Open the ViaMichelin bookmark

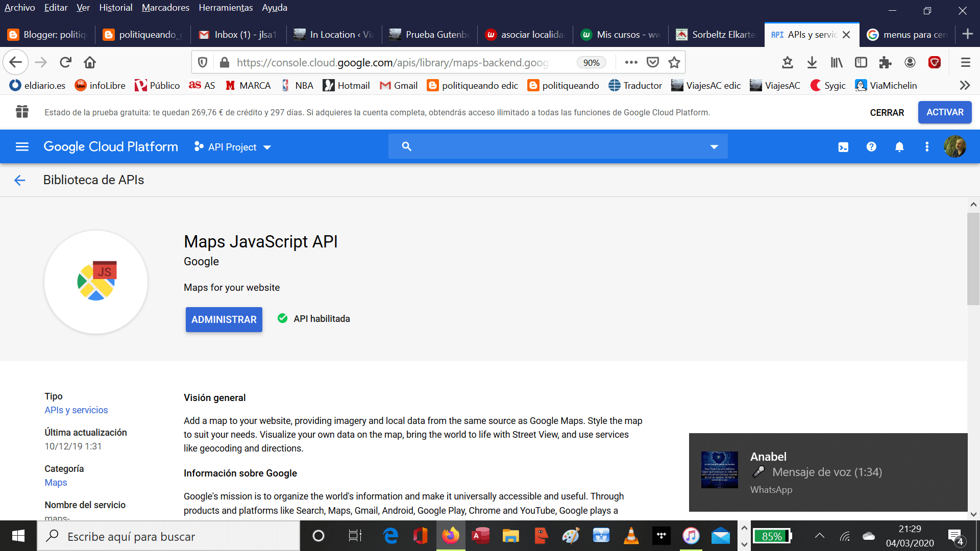887,86
